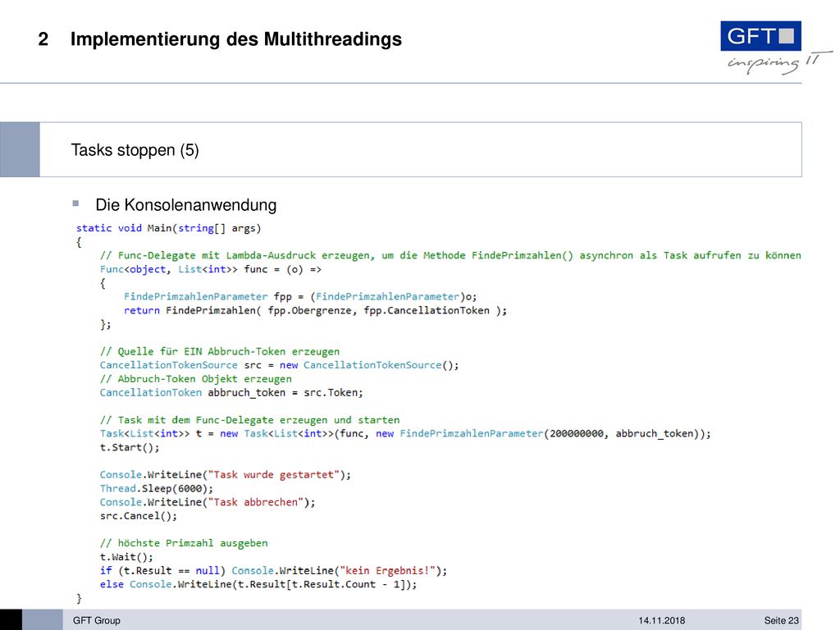Click the footer date '14.11.2018'
The image size is (840, 630).
coord(662,620)
